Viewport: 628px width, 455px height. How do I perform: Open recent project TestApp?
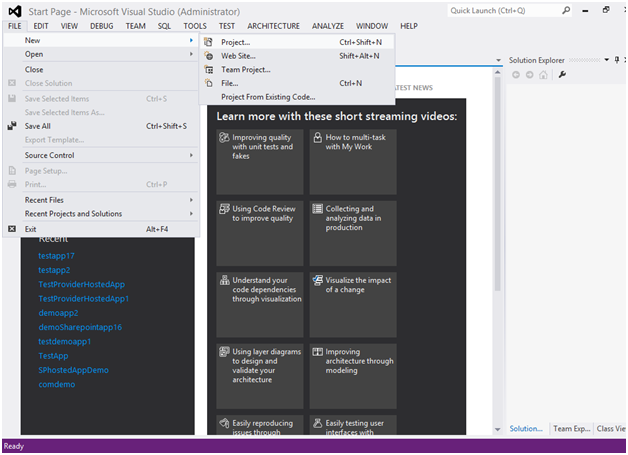53,356
